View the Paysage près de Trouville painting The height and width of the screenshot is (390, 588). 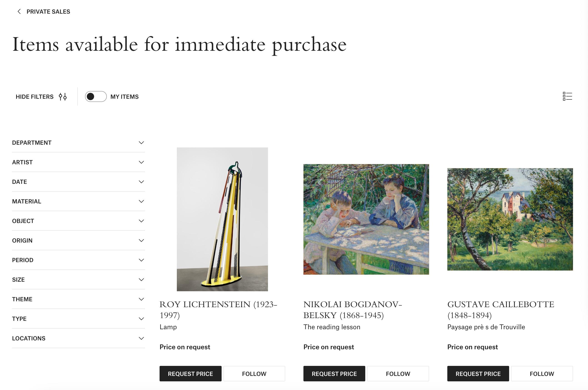pos(510,219)
